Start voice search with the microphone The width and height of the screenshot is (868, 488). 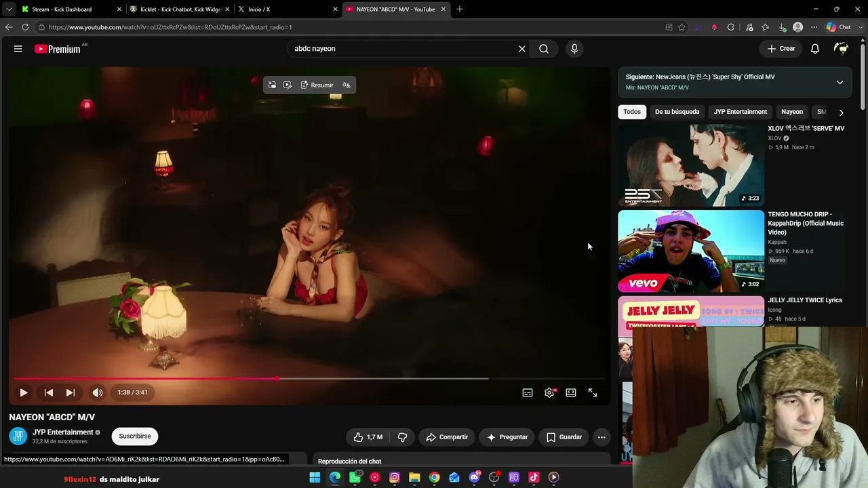coord(574,49)
